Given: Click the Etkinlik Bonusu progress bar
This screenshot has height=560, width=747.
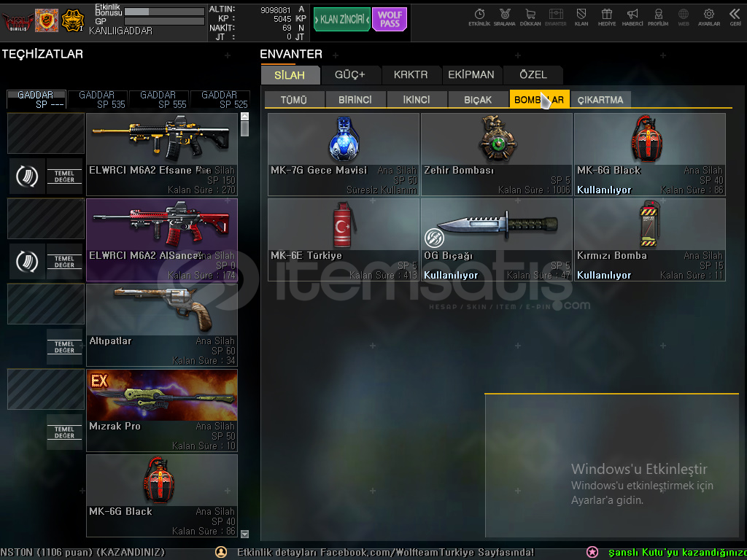Looking at the screenshot, I should tap(164, 12).
